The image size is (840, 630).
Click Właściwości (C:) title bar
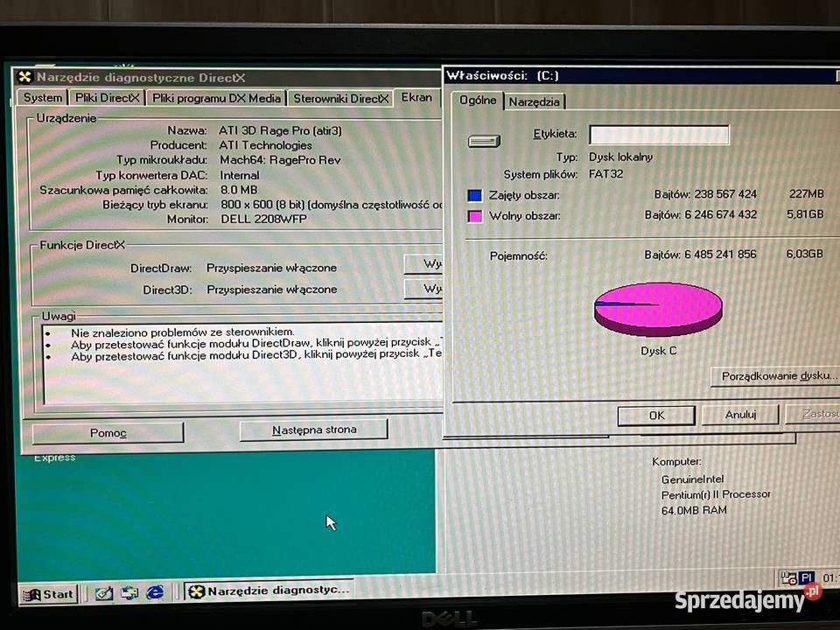[x=640, y=75]
